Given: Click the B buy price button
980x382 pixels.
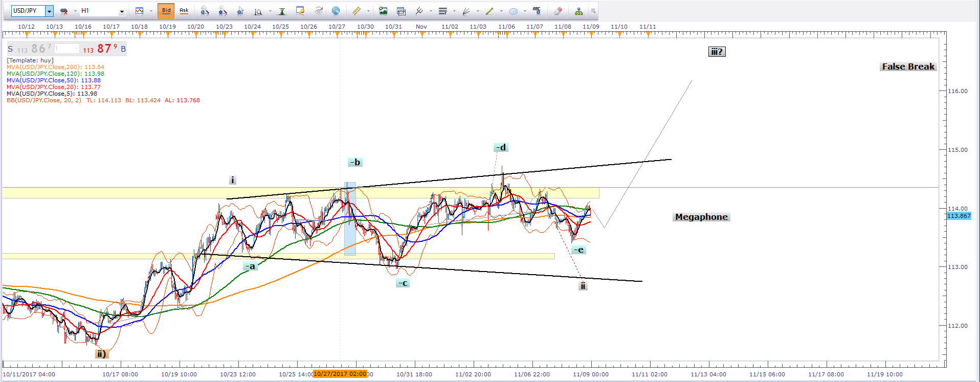Looking at the screenshot, I should pyautogui.click(x=123, y=49).
